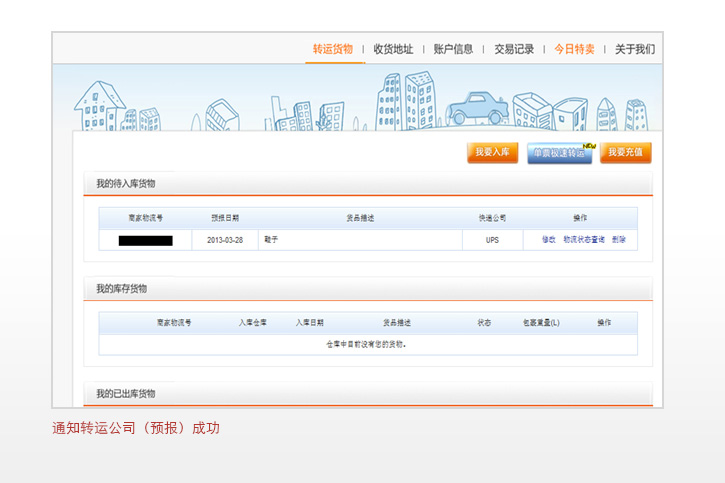Open the 交易记录 tab
Screen dimensions: 725x483
514,49
